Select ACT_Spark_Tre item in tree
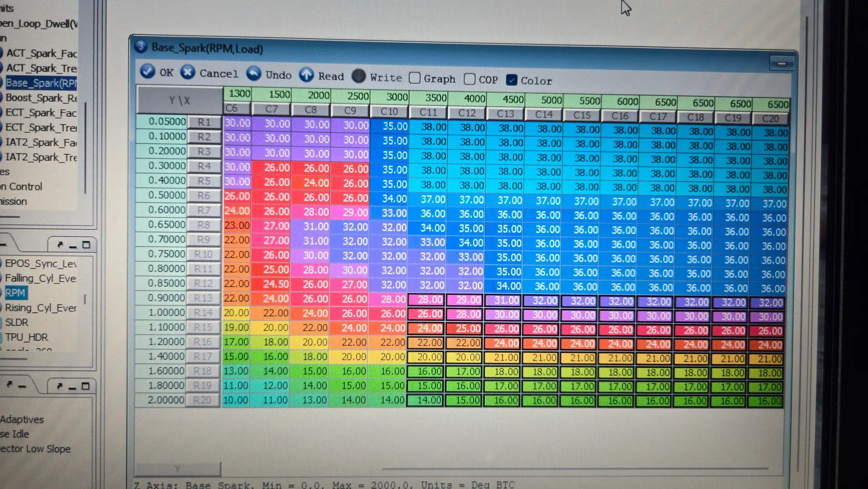The width and height of the screenshot is (868, 489). pyautogui.click(x=41, y=68)
